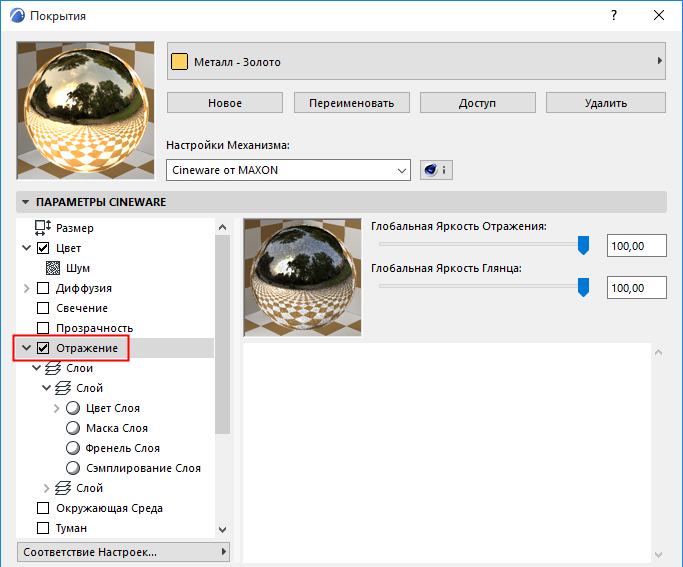Click the Размер size icon

pos(43,228)
